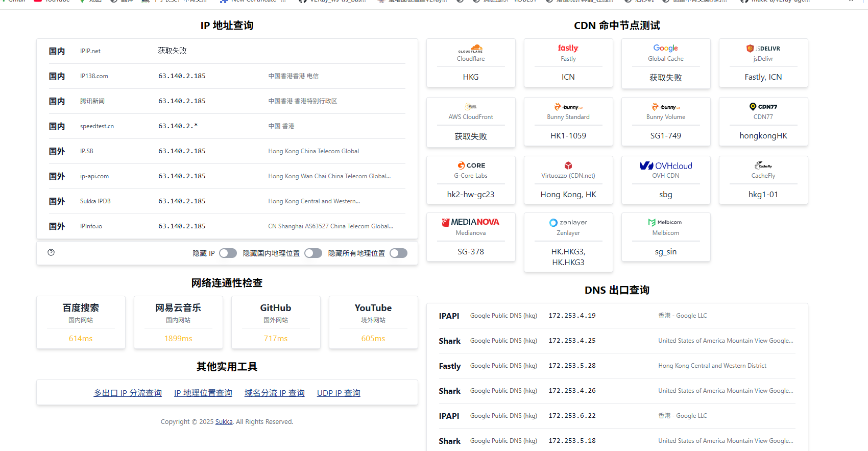Click the 网易云音乐 connectivity card
Image resolution: width=868 pixels, height=451 pixels.
pyautogui.click(x=178, y=322)
